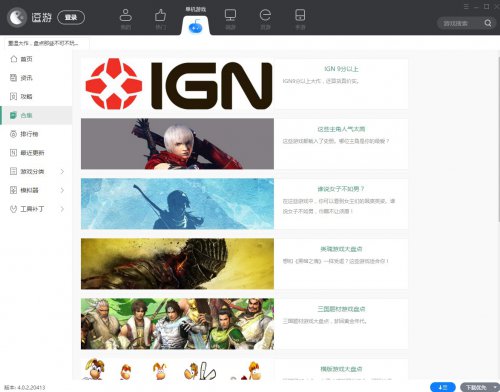Click the IGN 9分以上 collection title

click(x=341, y=69)
